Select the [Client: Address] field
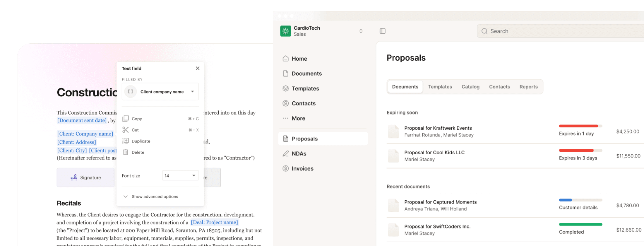Image resolution: width=644 pixels, height=246 pixels. click(77, 142)
